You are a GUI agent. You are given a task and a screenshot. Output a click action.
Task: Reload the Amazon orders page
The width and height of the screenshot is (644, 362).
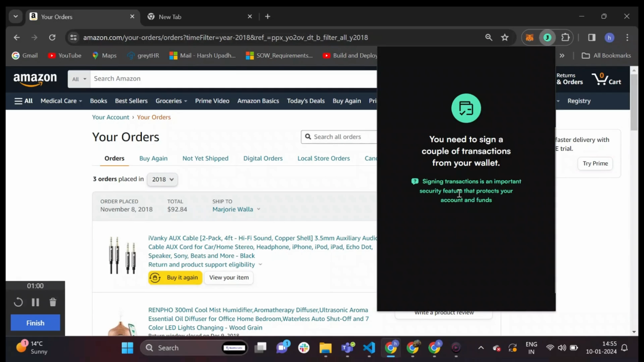(52, 38)
